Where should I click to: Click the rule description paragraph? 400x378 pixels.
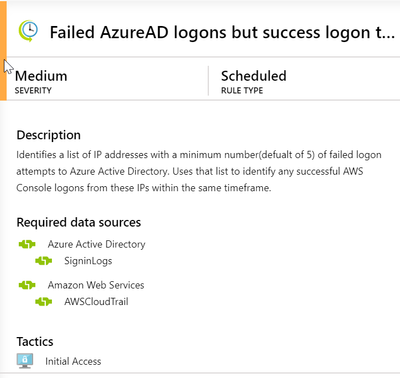click(x=199, y=171)
